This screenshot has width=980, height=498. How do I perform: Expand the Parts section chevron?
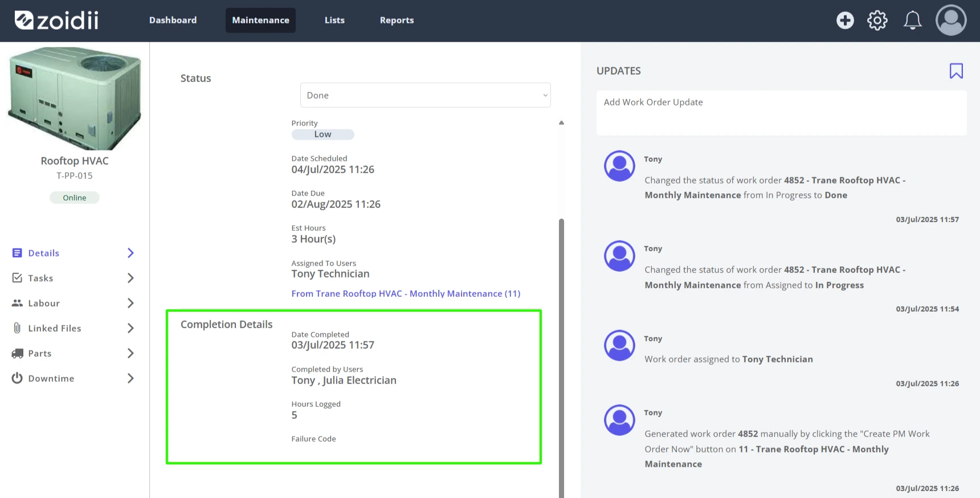coord(130,353)
